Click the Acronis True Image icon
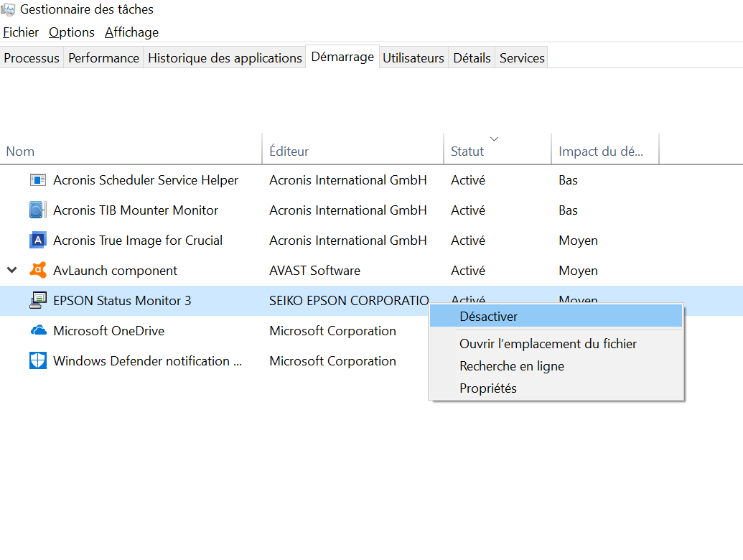The width and height of the screenshot is (743, 560). click(x=37, y=241)
